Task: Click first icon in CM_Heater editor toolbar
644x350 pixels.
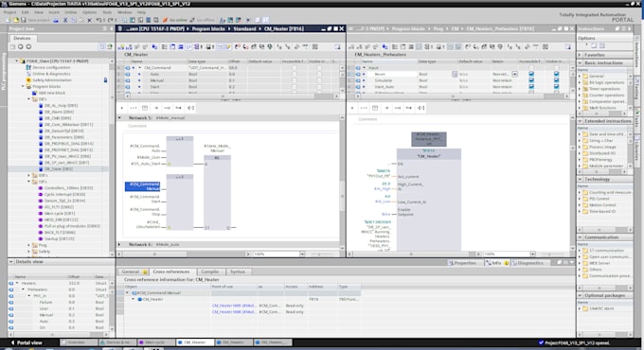Action: 121,46
